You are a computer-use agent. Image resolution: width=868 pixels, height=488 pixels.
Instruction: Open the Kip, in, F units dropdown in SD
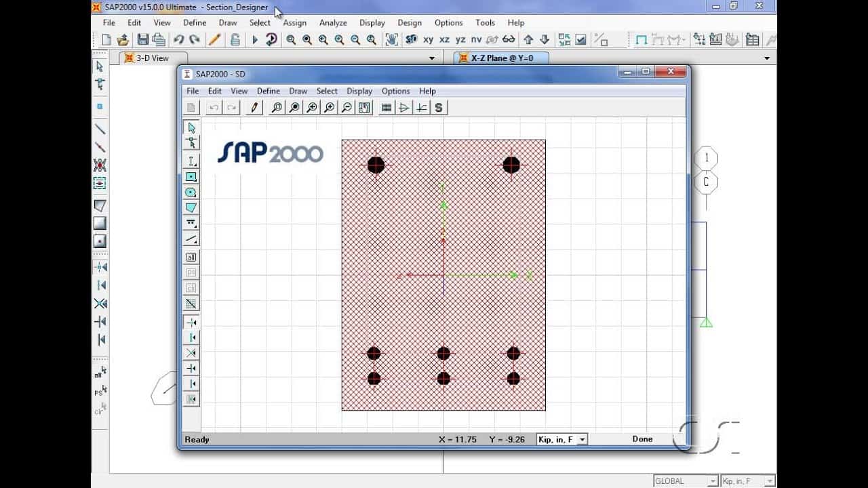click(x=582, y=439)
